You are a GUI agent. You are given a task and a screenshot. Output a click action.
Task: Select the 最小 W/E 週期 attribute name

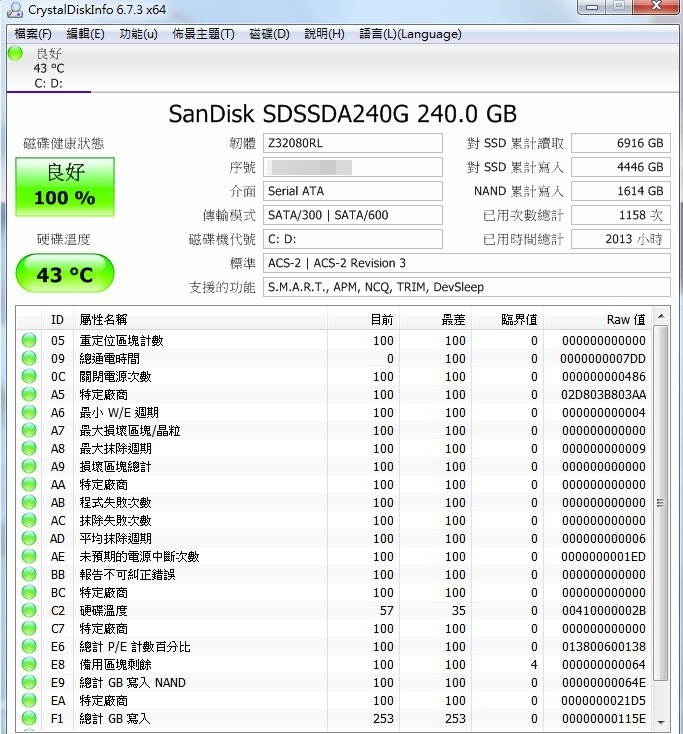tap(119, 412)
